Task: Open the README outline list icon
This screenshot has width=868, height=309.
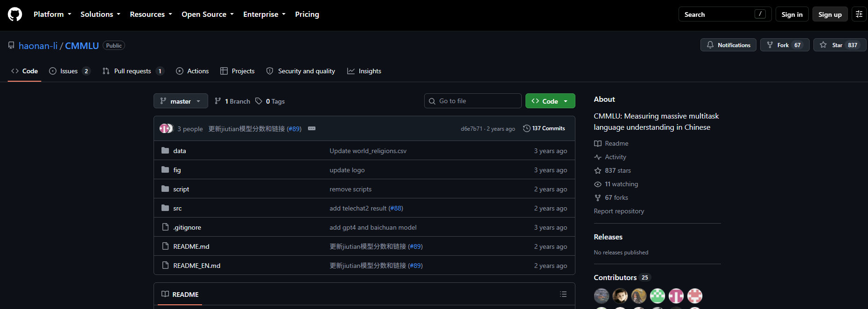Action: [563, 295]
